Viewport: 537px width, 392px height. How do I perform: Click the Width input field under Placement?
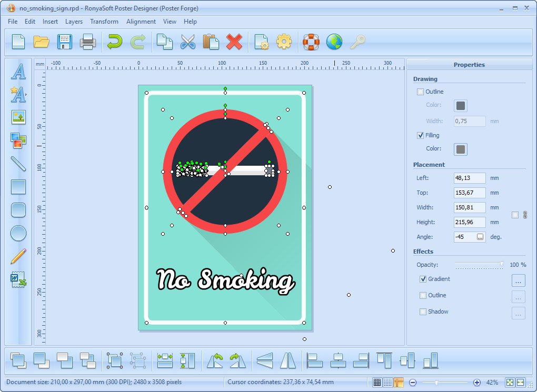pyautogui.click(x=469, y=207)
